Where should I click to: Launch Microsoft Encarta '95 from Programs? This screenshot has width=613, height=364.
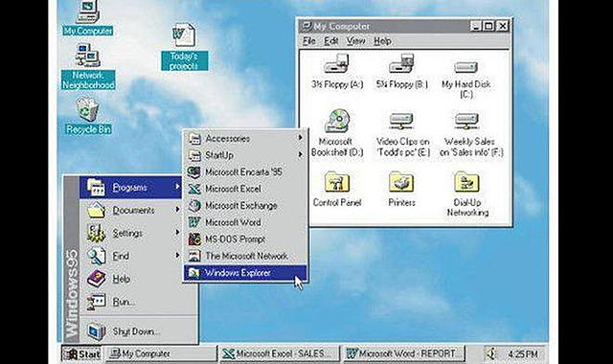coord(245,172)
